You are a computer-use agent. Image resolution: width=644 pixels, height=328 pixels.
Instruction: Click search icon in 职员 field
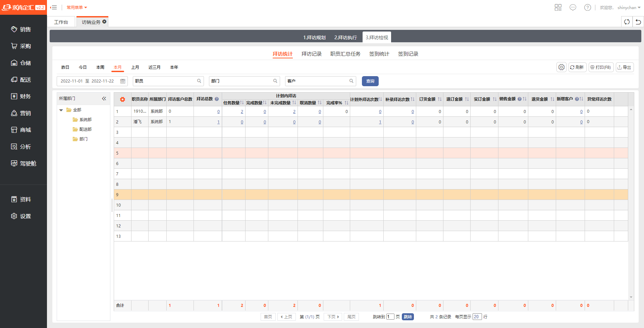pos(199,81)
